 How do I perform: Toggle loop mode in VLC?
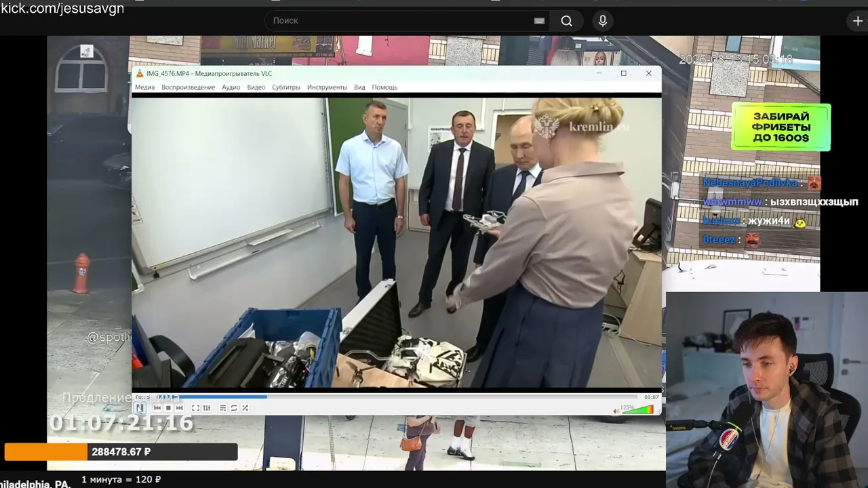coord(234,408)
